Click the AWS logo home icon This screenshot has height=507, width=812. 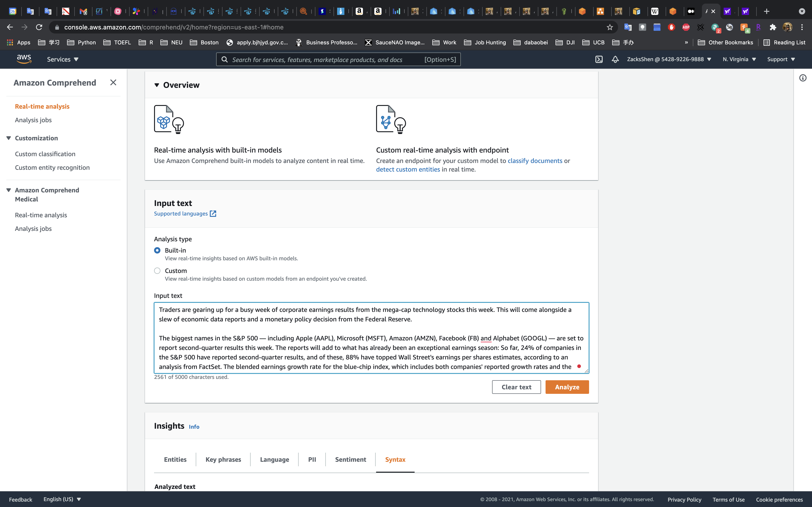(24, 59)
